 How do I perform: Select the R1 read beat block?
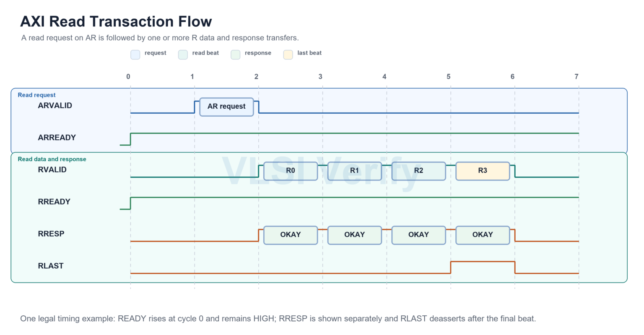(x=355, y=171)
